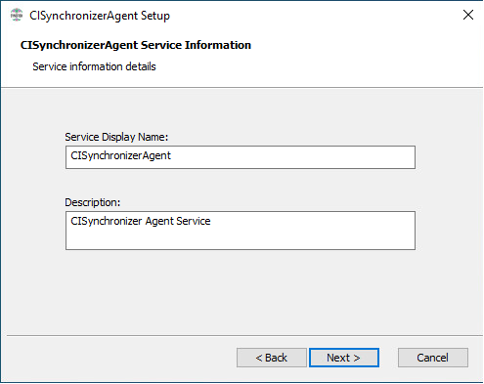Click the 'CISynchronizerAgent Setup' window title

[x=99, y=16]
